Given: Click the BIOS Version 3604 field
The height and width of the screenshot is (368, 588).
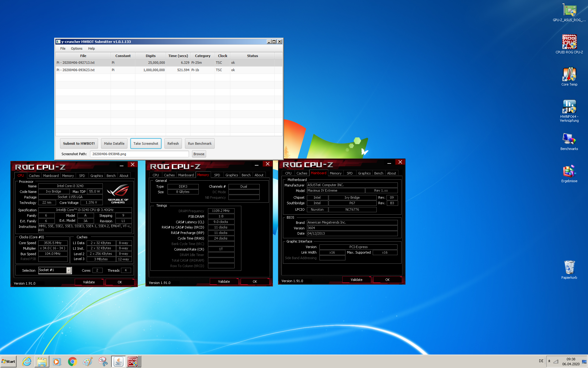Looking at the screenshot, I should click(352, 228).
